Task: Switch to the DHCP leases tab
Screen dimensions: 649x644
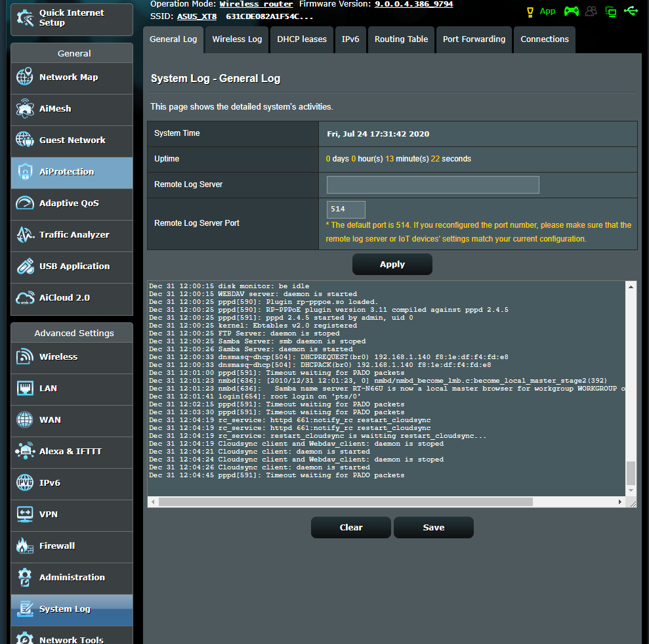Action: [302, 39]
